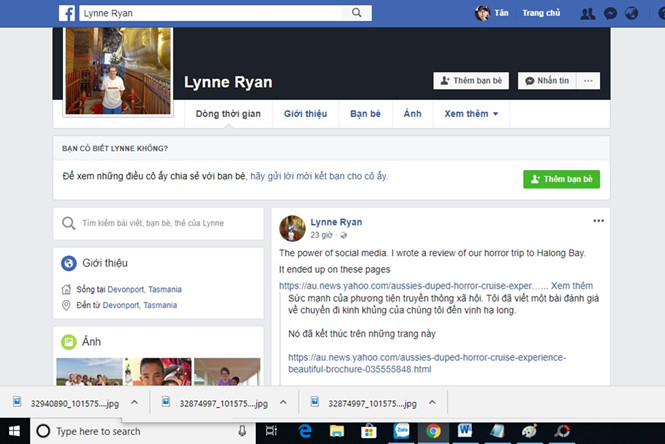Viewport: 665px width, 444px height.
Task: Open Microsoft Word from the taskbar
Action: 465,431
